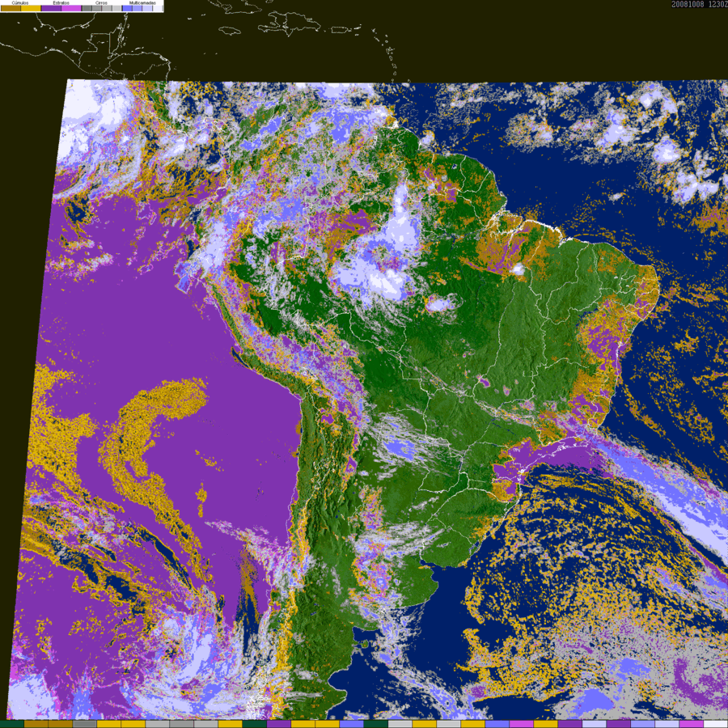This screenshot has height=728, width=728.
Task: Click the "Cirros" legend label
Action: click(x=101, y=2)
